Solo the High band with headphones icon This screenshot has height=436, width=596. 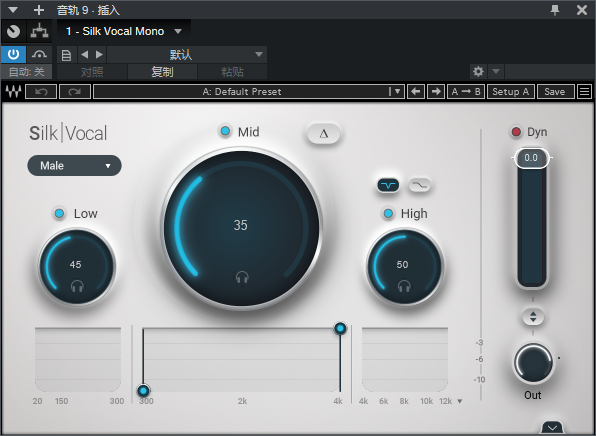point(404,286)
